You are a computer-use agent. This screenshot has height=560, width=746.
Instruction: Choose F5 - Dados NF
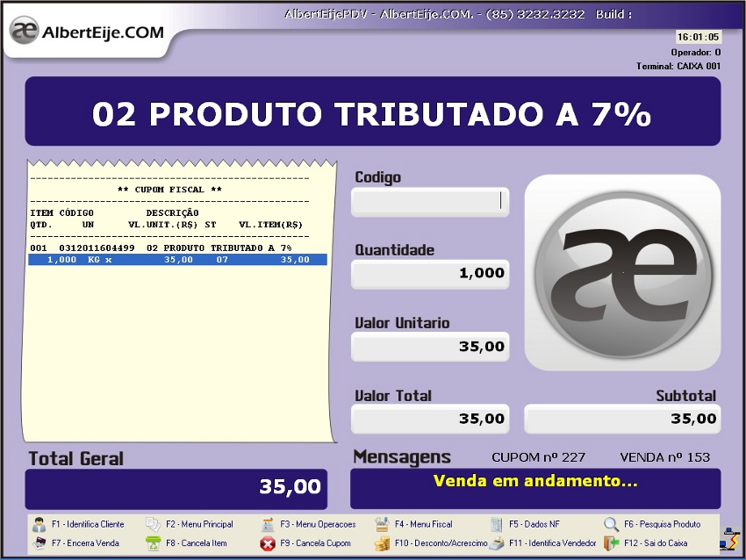click(534, 524)
